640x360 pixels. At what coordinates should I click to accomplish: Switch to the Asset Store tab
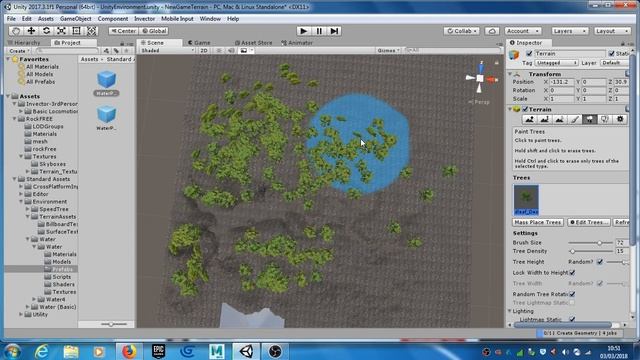(254, 42)
